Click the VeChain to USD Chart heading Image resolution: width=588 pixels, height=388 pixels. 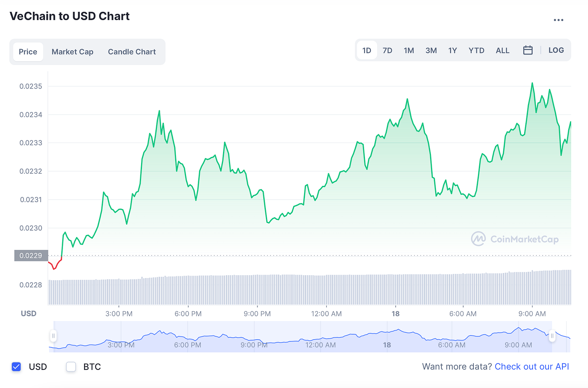click(70, 16)
